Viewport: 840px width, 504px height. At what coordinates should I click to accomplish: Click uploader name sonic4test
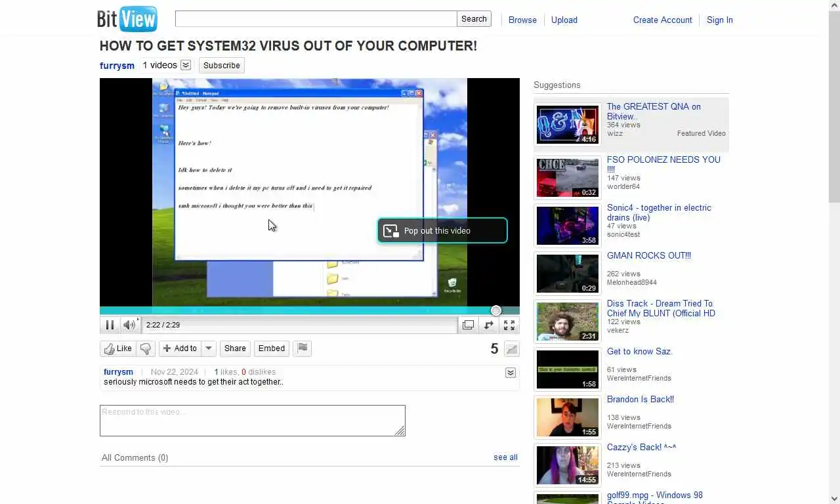(x=623, y=234)
